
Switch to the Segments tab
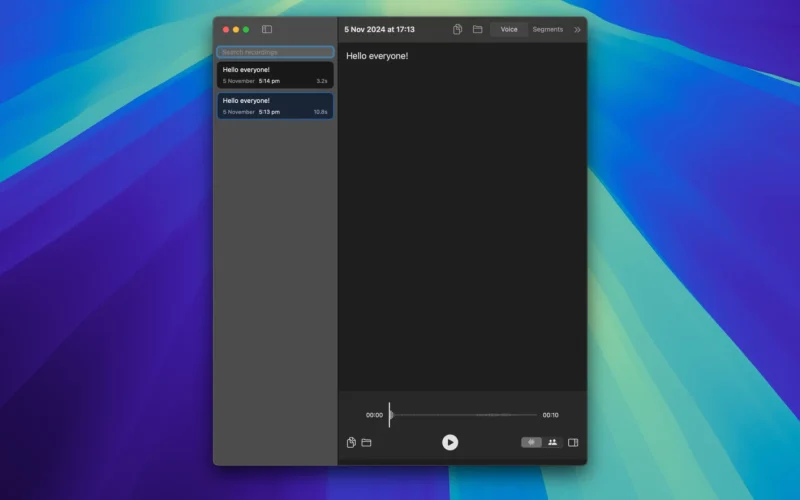pyautogui.click(x=548, y=30)
